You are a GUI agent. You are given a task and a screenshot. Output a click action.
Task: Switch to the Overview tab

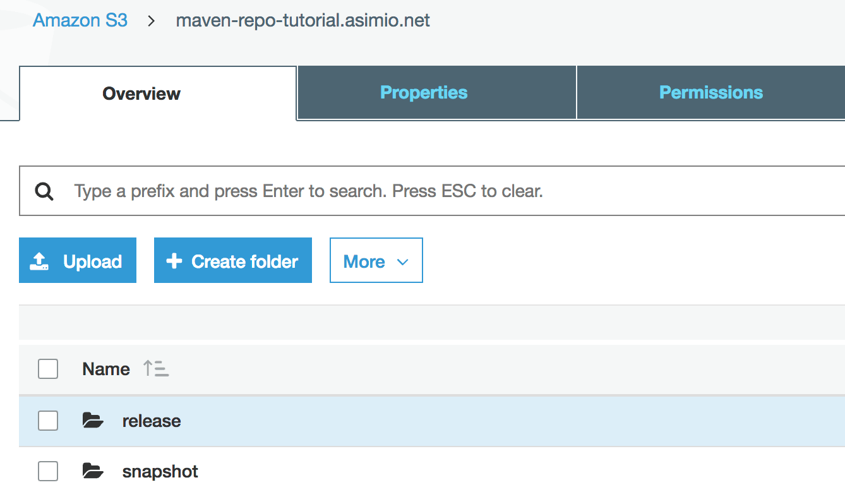tap(158, 93)
